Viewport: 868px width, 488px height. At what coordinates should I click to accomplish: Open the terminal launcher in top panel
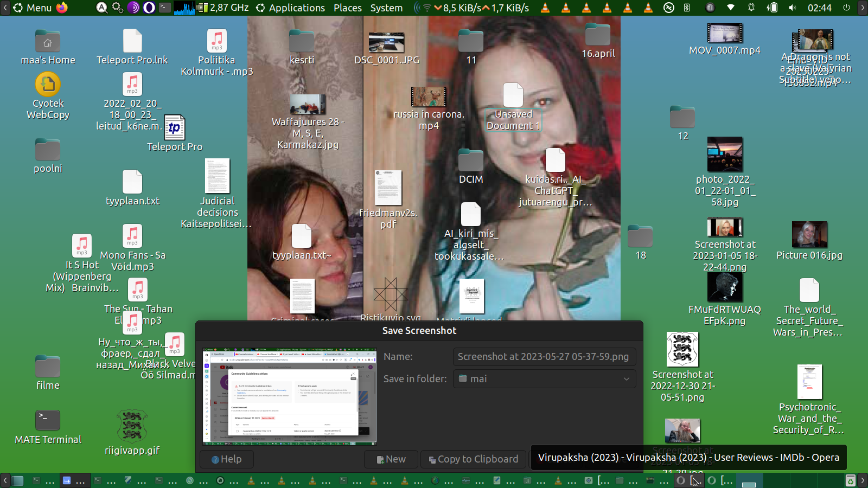165,8
